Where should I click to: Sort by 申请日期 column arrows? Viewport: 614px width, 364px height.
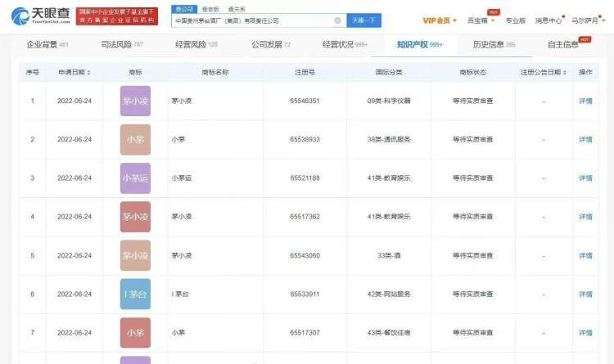tap(89, 73)
